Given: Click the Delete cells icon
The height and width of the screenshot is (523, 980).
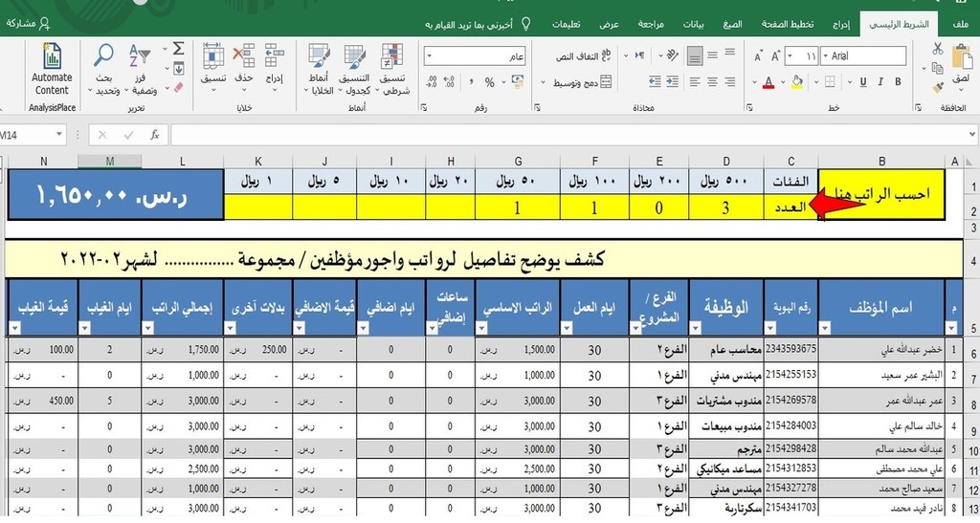Looking at the screenshot, I should pos(244,55).
